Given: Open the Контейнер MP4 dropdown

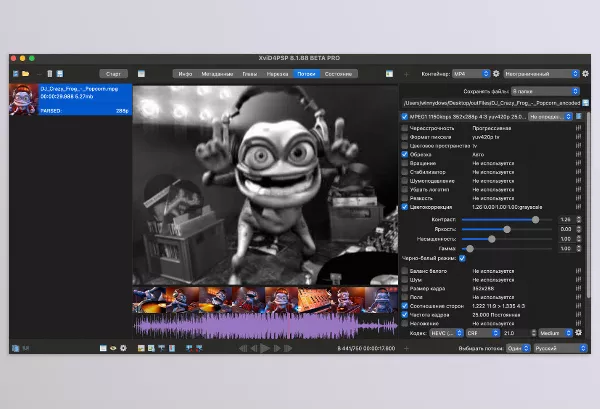Looking at the screenshot, I should pos(468,74).
